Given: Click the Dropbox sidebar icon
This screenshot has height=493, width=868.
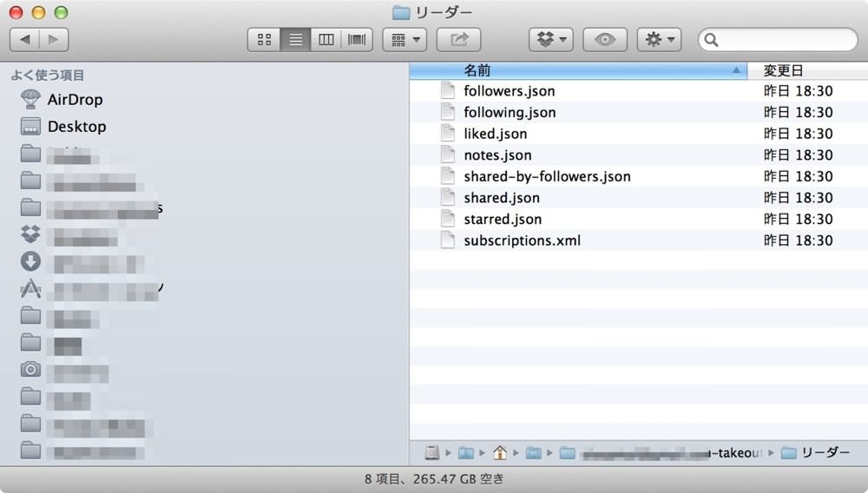Looking at the screenshot, I should pyautogui.click(x=30, y=234).
